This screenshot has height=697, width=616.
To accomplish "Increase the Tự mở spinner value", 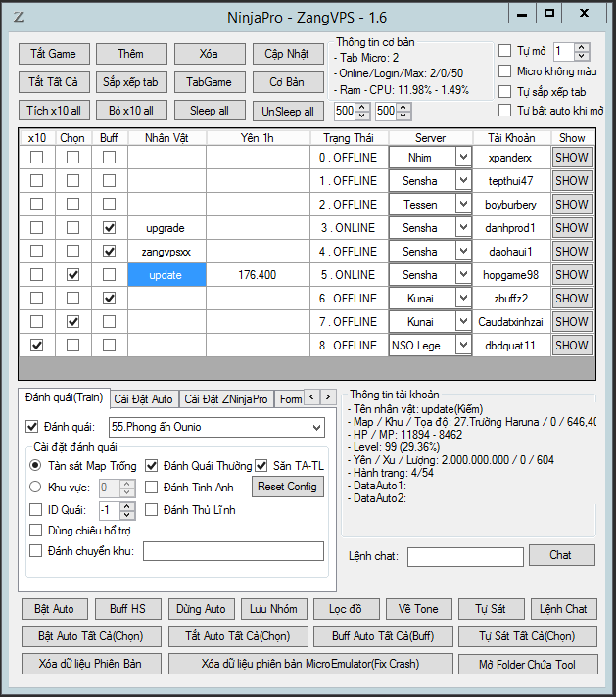I will [x=582, y=47].
